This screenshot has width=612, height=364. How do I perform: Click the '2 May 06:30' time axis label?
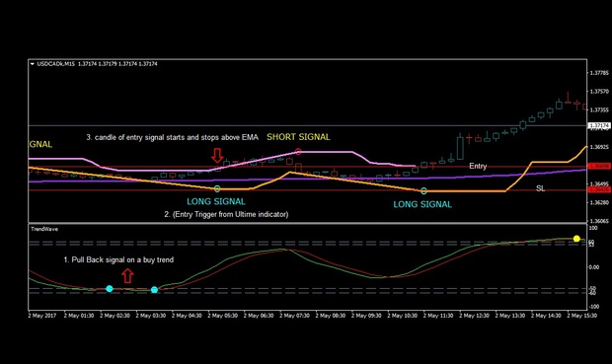pyautogui.click(x=259, y=316)
